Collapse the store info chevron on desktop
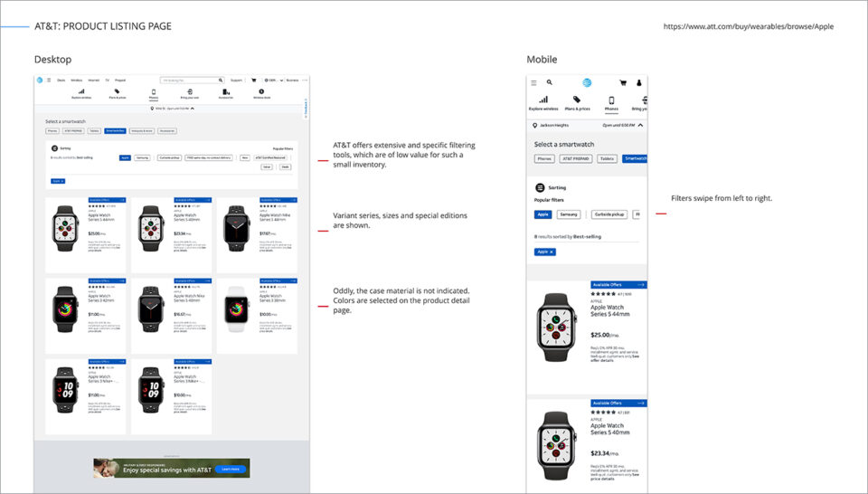868x494 pixels. [192, 109]
